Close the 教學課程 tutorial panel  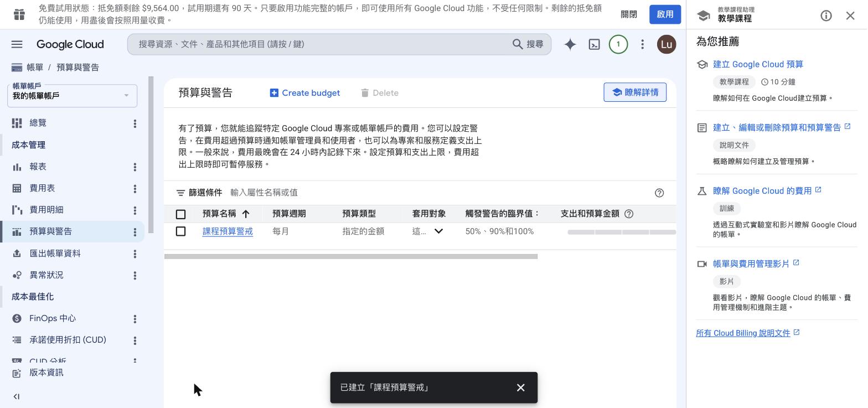click(x=850, y=16)
